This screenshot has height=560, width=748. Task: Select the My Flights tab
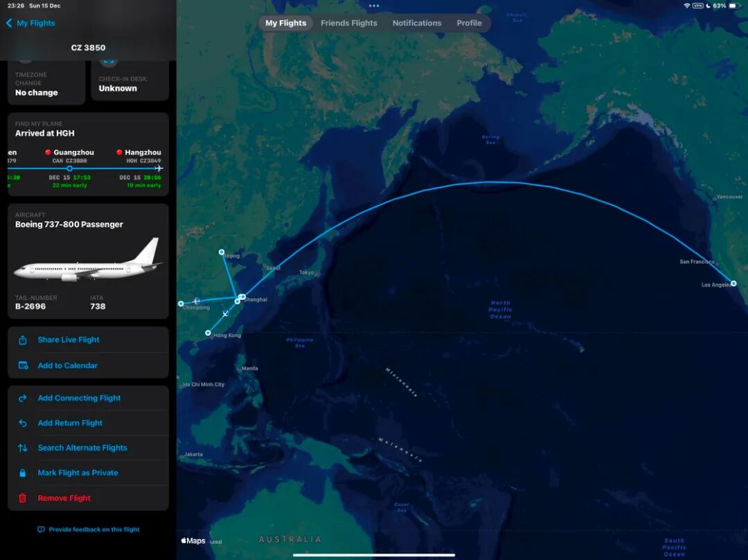click(x=286, y=23)
